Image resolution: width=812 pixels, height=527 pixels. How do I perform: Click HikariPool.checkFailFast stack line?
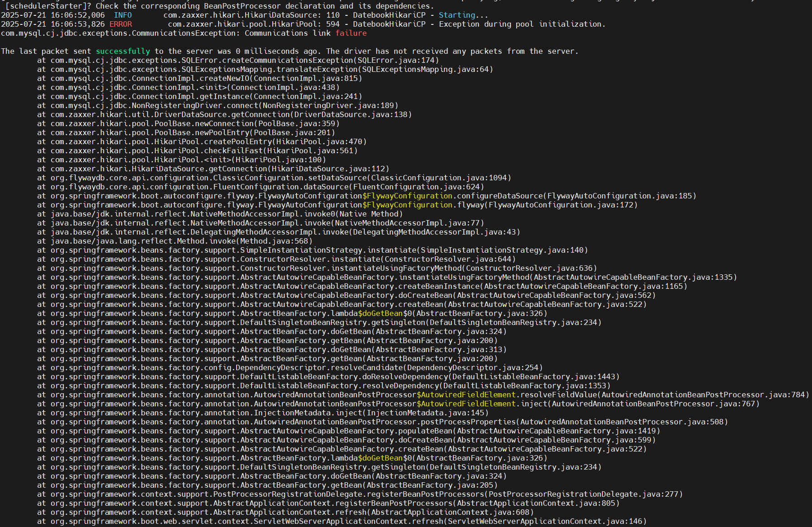click(x=197, y=151)
